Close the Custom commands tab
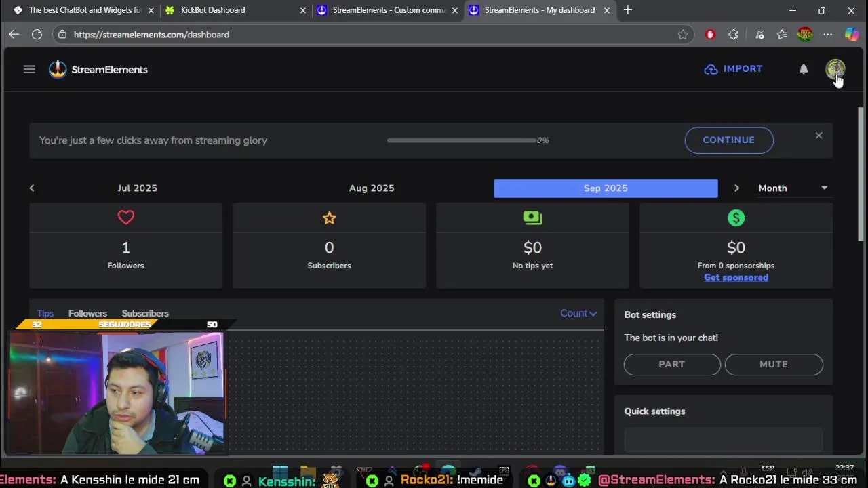Image resolution: width=868 pixels, height=488 pixels. pos(455,10)
